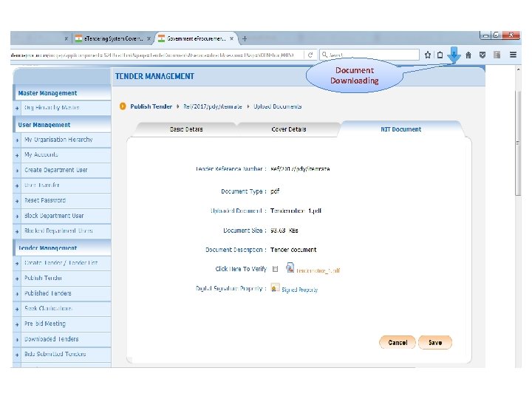This screenshot has height=399, width=532.
Task: Switch to the Cover Details tab
Action: pos(289,129)
